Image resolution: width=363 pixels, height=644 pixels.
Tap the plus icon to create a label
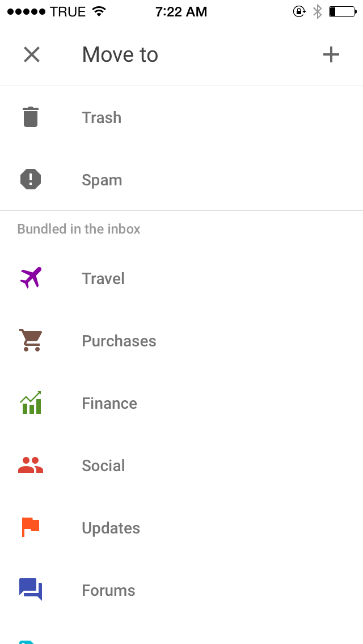pos(331,54)
